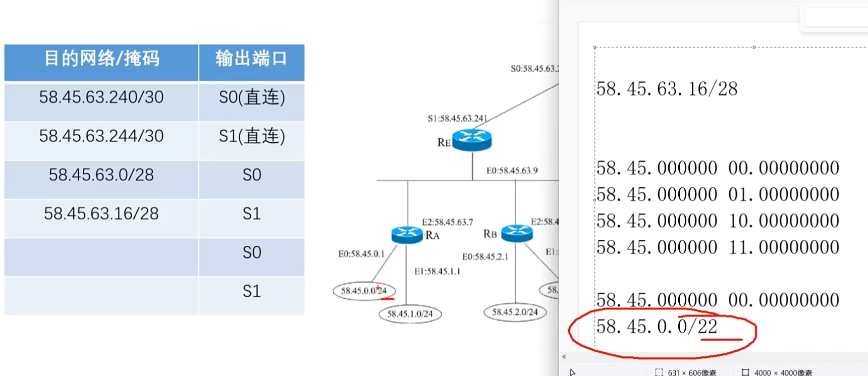The height and width of the screenshot is (376, 868).
Task: Select the '58.45.63.16/28' table cell
Action: pos(101,218)
